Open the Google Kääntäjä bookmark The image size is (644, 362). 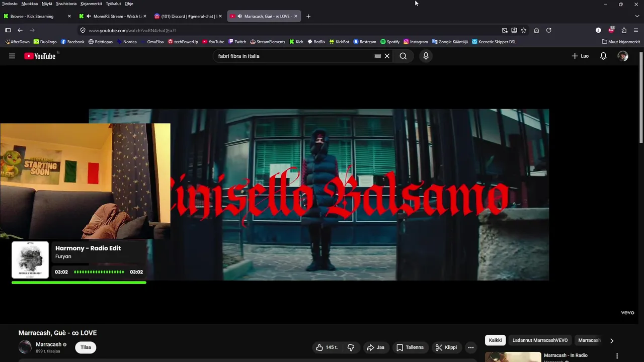point(449,42)
